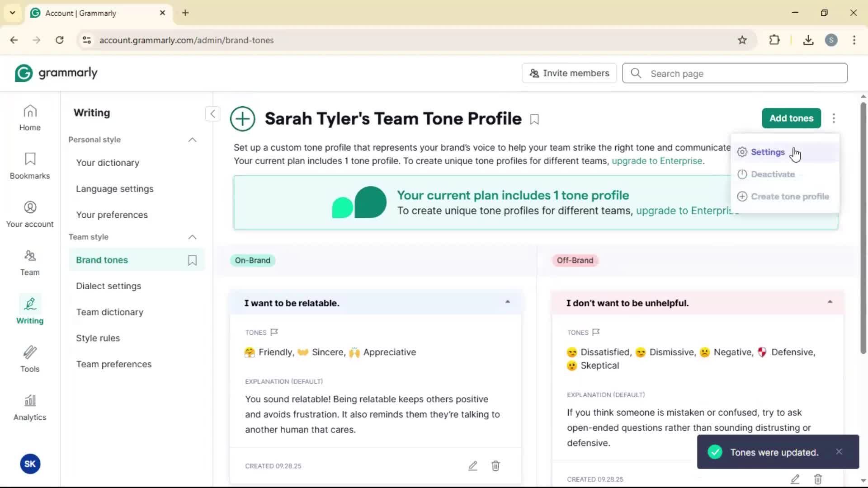Collapse the 'I don't want to be unhelpful' card
This screenshot has height=488, width=868.
pyautogui.click(x=830, y=302)
